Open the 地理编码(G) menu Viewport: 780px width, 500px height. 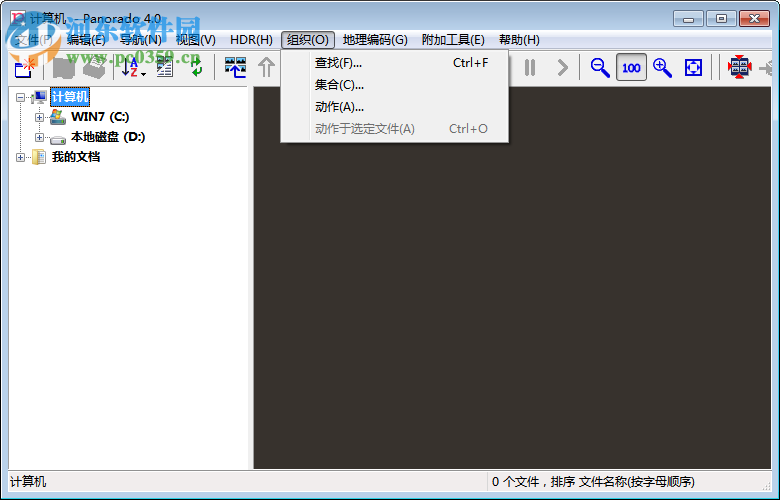[375, 40]
